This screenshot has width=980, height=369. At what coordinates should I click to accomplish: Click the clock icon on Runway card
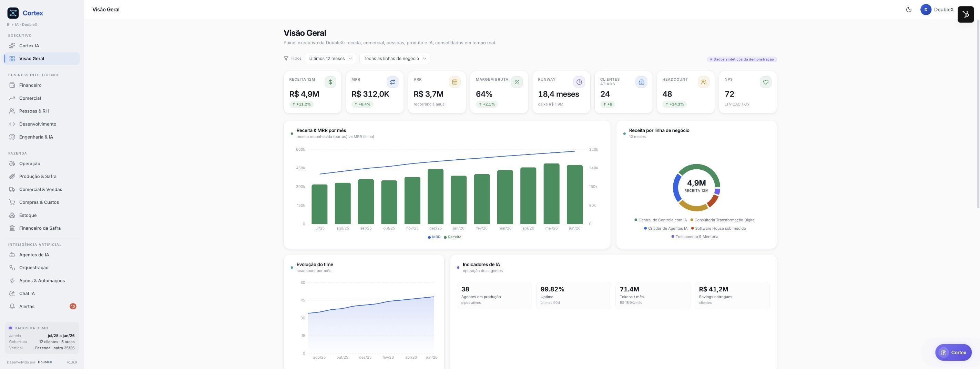579,82
